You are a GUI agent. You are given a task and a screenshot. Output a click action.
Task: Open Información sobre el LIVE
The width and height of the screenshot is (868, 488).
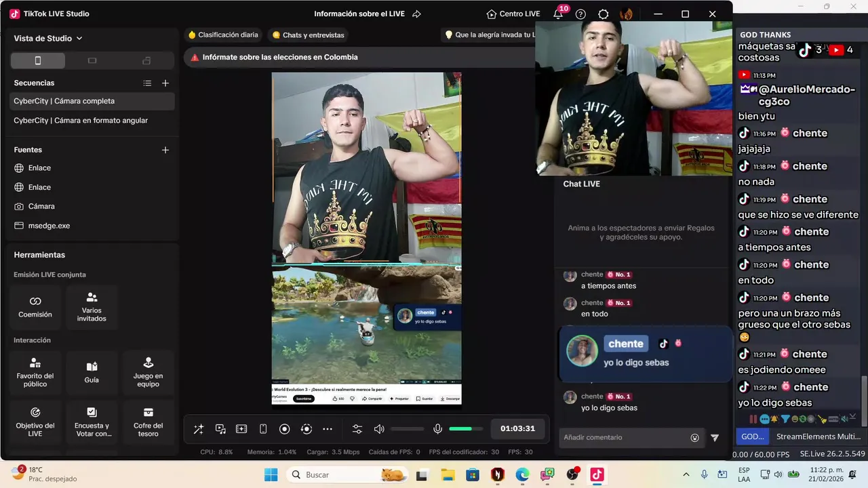coord(360,14)
